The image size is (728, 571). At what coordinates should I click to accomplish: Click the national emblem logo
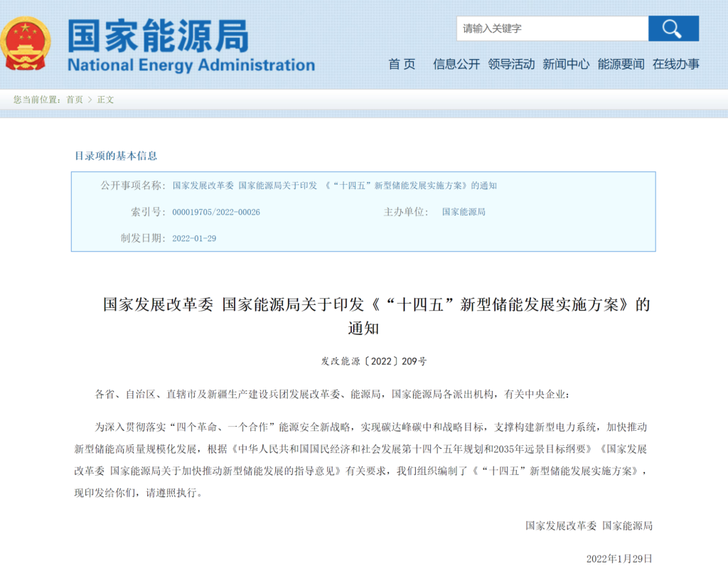(x=26, y=43)
